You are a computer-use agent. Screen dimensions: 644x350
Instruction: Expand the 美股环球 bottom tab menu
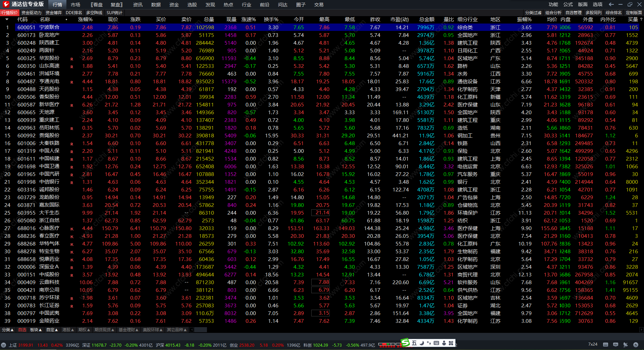coord(153,330)
